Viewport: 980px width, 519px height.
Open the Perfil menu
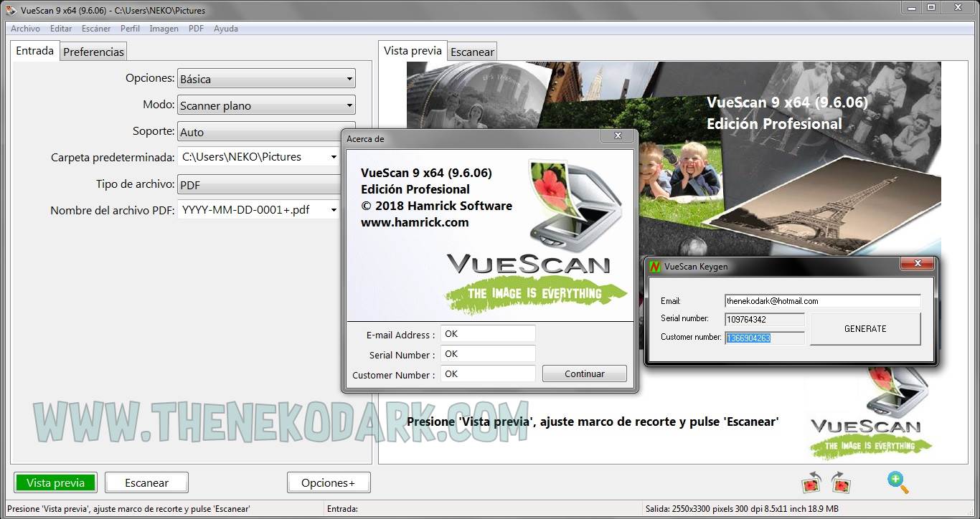click(x=130, y=29)
